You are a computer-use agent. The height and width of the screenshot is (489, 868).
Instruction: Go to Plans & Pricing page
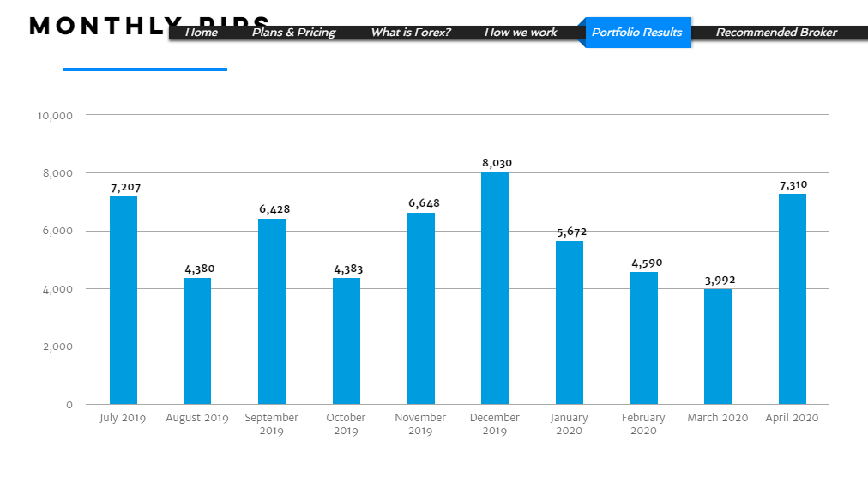[294, 32]
